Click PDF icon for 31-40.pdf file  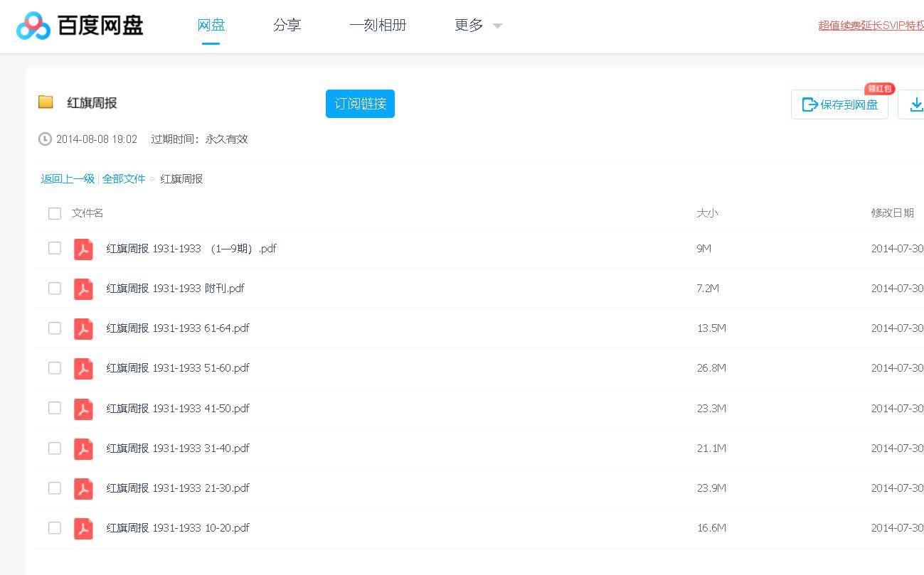click(x=84, y=448)
